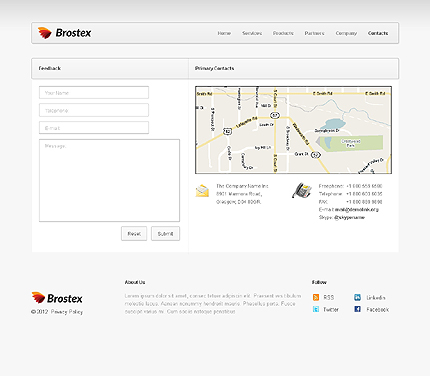Image resolution: width=430 pixels, height=376 pixels.
Task: Focus the Telephone input field
Action: (94, 110)
